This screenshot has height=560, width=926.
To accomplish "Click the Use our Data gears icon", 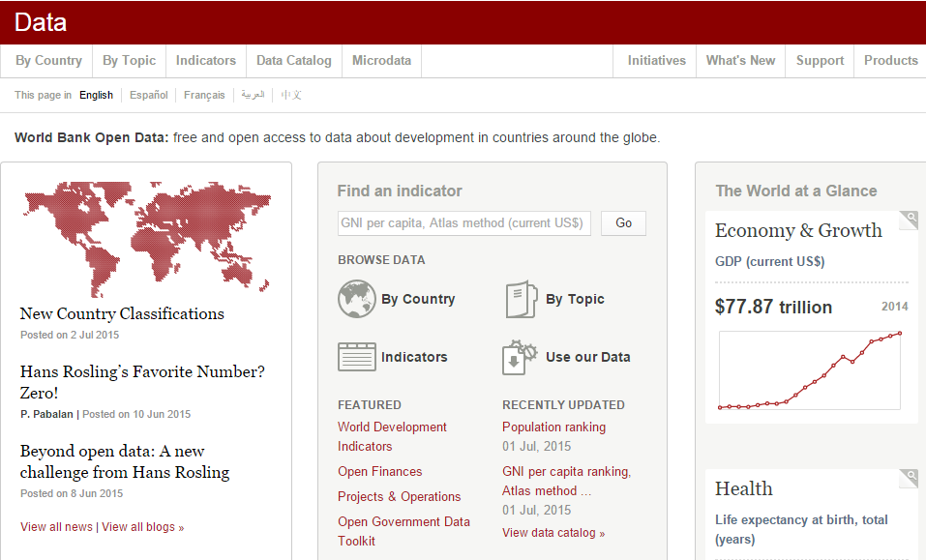I will (x=520, y=356).
